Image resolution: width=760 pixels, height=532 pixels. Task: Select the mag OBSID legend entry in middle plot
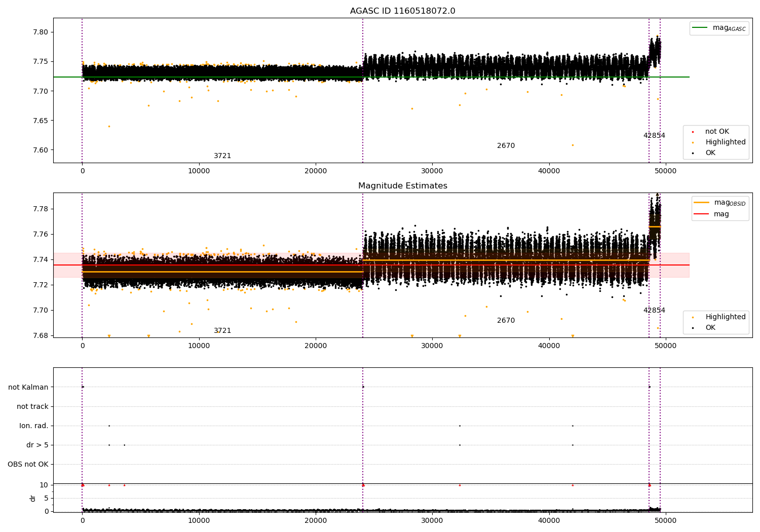click(719, 203)
